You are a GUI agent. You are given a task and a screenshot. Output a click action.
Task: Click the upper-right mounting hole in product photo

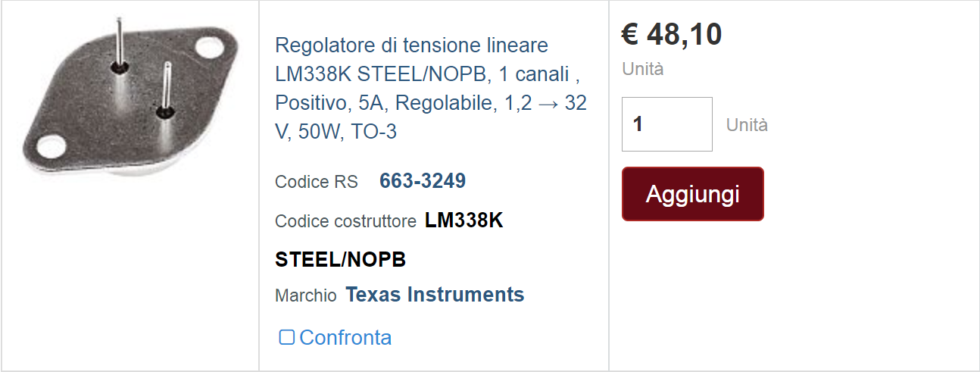[212, 46]
